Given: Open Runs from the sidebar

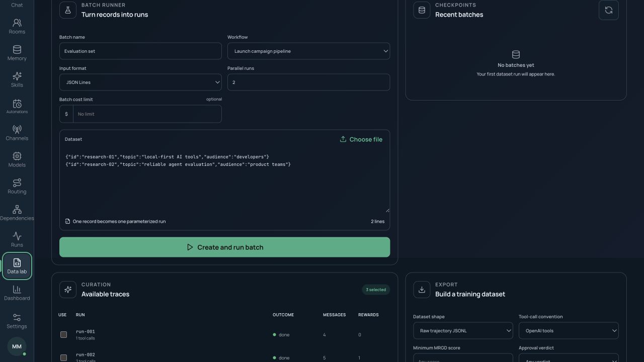Looking at the screenshot, I should [17, 239].
